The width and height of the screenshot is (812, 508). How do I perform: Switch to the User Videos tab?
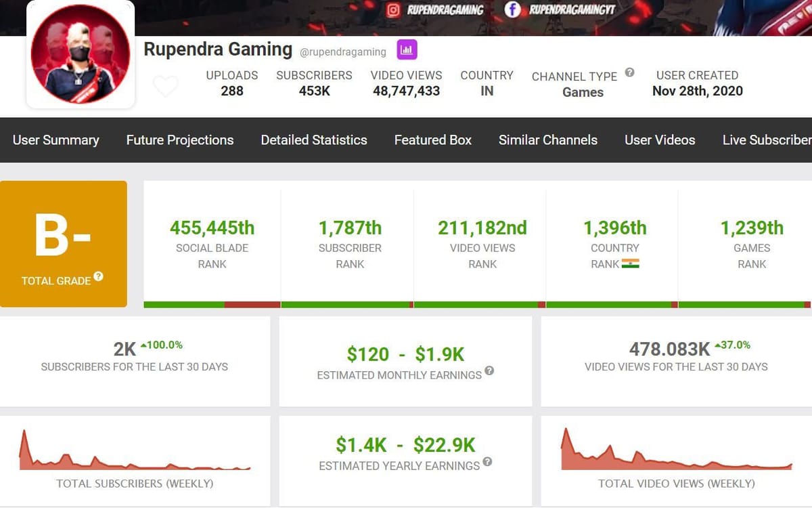(660, 140)
